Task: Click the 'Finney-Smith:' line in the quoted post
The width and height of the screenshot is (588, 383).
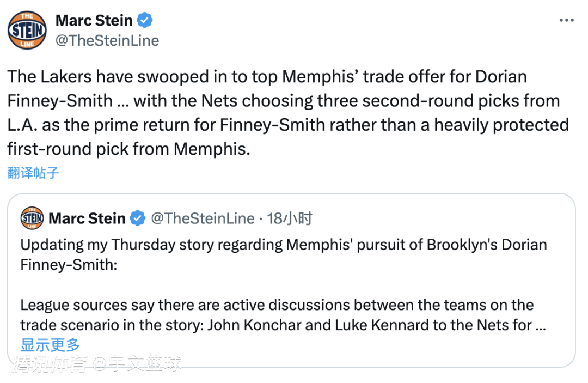Action: tap(68, 265)
